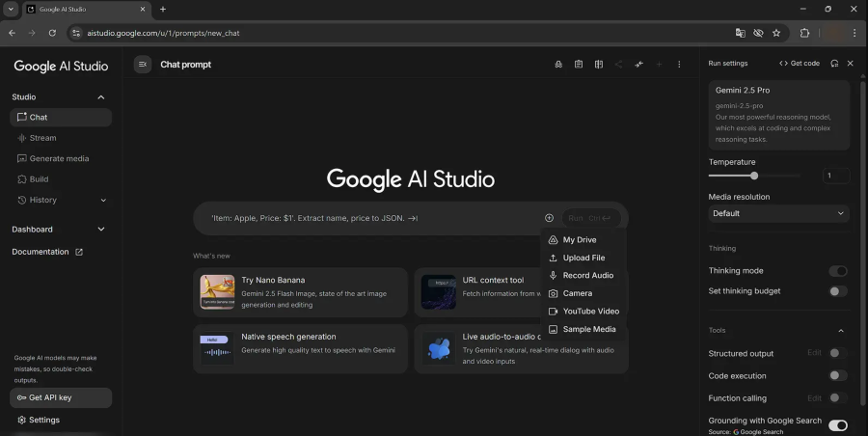The height and width of the screenshot is (436, 868).
Task: View site information icon in address bar
Action: (x=76, y=33)
